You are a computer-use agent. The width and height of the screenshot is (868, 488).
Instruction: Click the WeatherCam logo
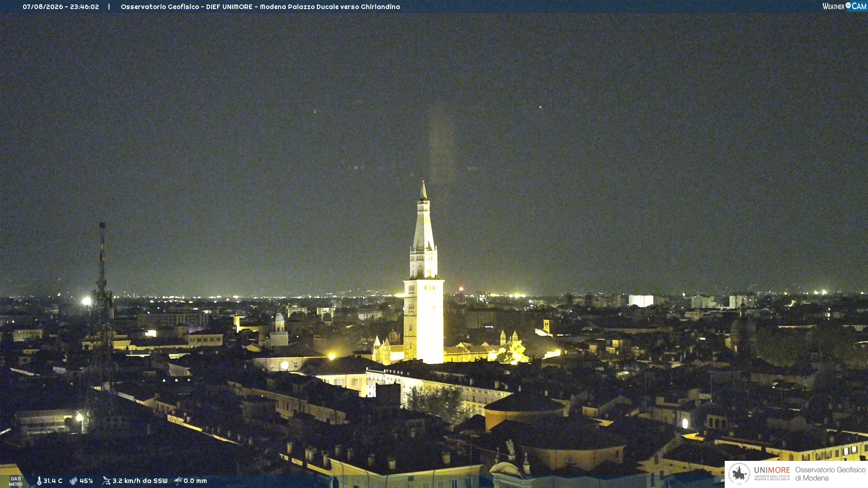pyautogui.click(x=844, y=6)
